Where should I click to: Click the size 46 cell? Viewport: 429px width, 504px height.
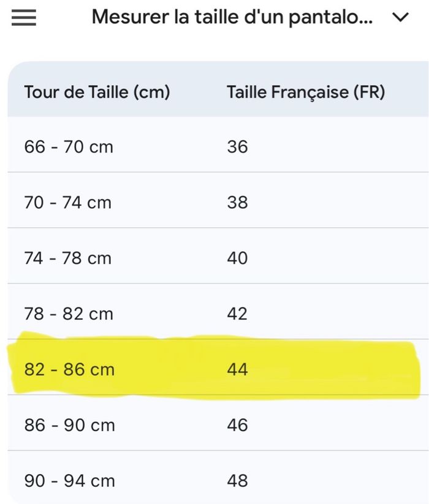(x=237, y=426)
